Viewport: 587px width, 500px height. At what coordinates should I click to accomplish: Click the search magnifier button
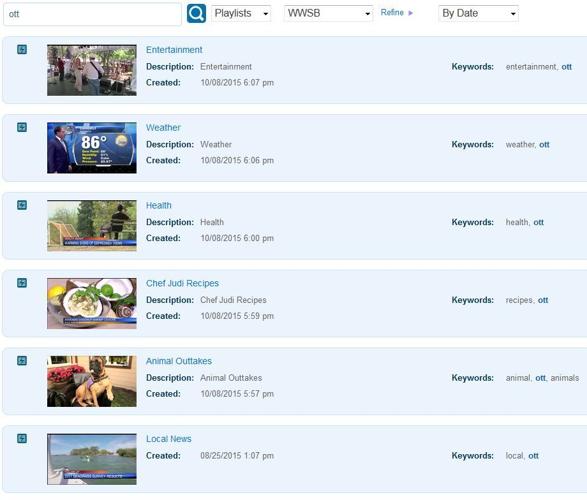point(196,13)
